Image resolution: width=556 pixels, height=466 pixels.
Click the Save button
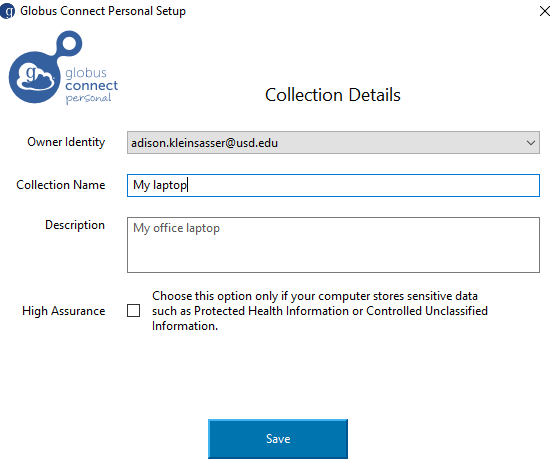pos(278,439)
